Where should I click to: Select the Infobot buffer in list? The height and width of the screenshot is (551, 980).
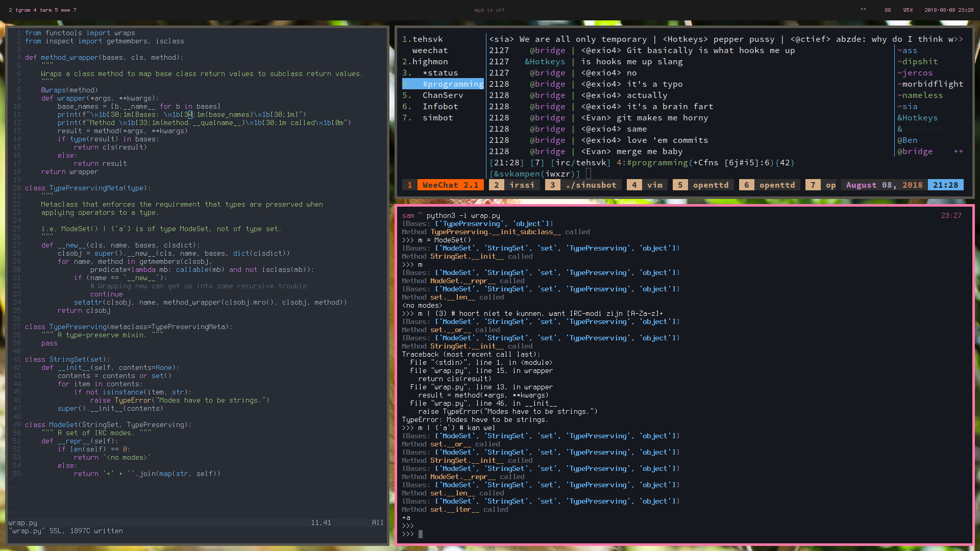(439, 107)
